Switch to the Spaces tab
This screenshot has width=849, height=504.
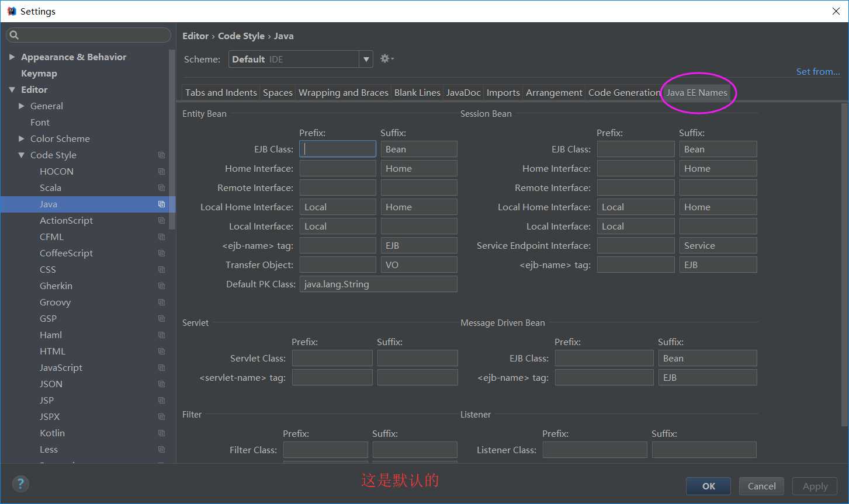point(278,92)
